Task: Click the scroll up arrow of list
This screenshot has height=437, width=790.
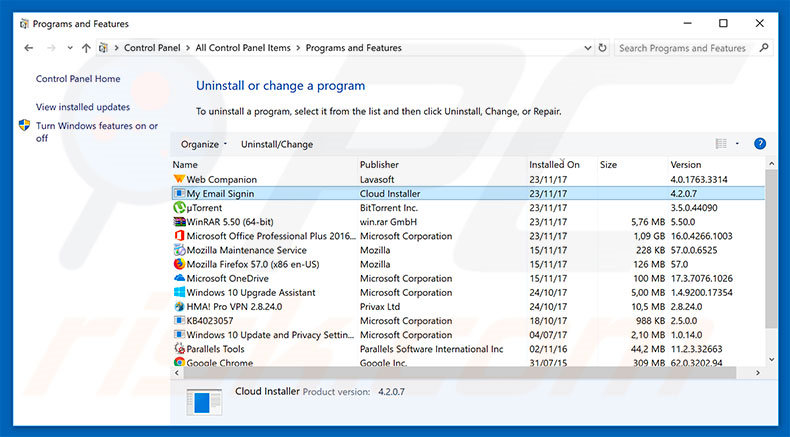Action: [x=771, y=164]
